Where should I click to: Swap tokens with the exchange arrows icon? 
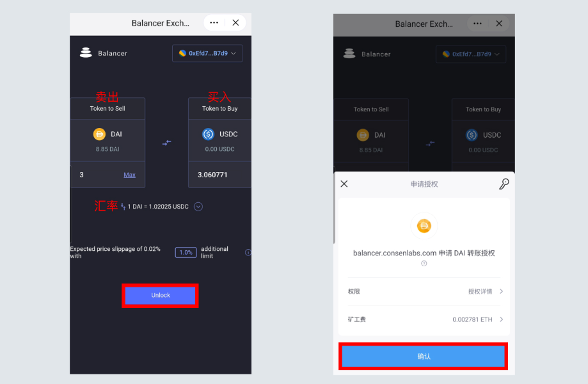(x=166, y=143)
